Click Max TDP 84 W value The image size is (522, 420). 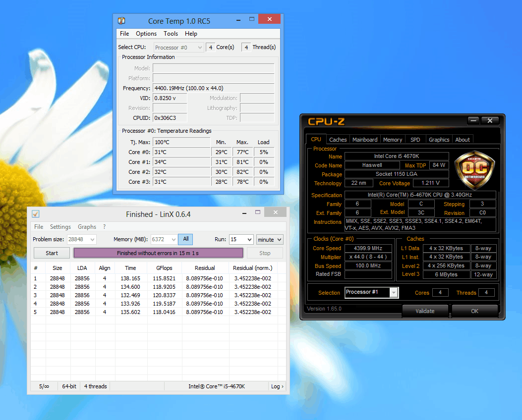(439, 165)
